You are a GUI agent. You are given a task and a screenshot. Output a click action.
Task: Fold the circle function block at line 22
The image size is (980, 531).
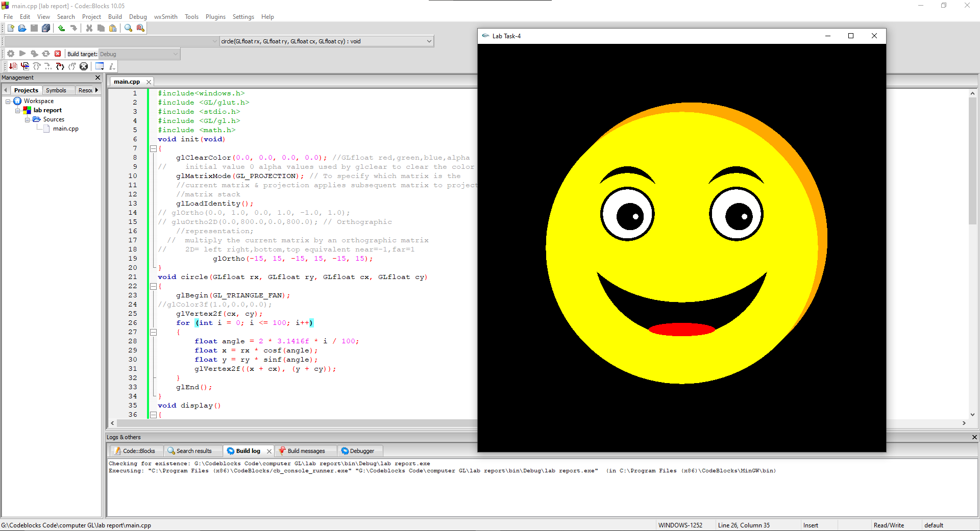coord(153,286)
